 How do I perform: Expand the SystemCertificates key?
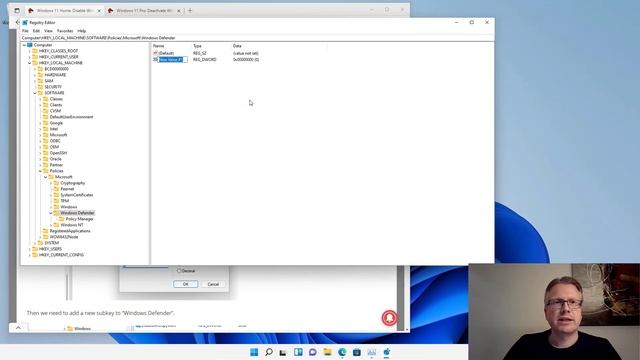[x=51, y=195]
